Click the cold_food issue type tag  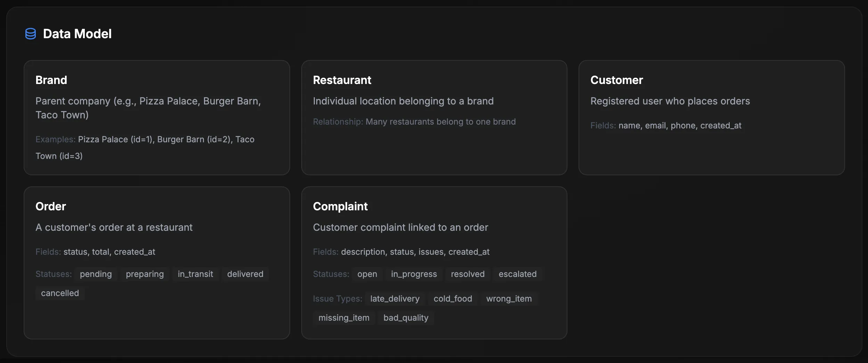[x=452, y=298]
